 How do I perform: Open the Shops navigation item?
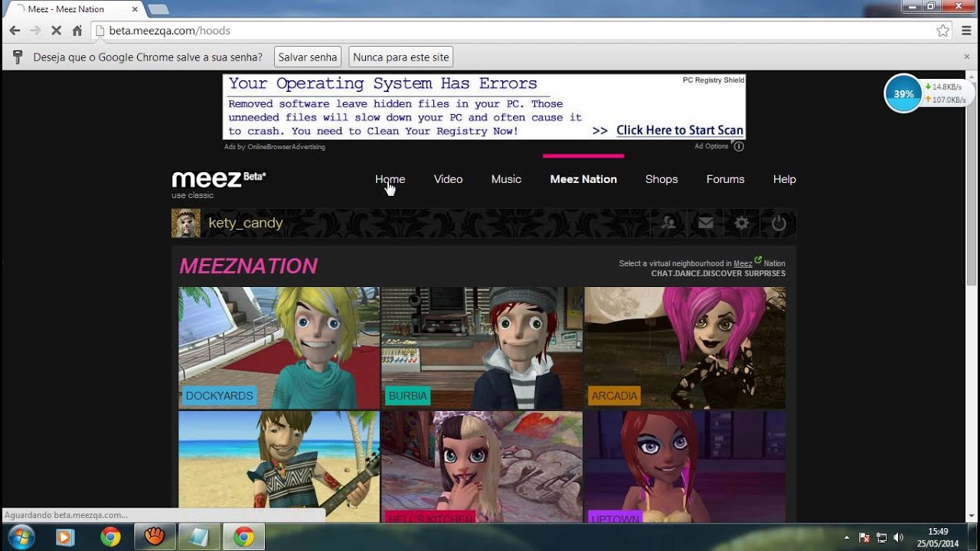pyautogui.click(x=661, y=179)
